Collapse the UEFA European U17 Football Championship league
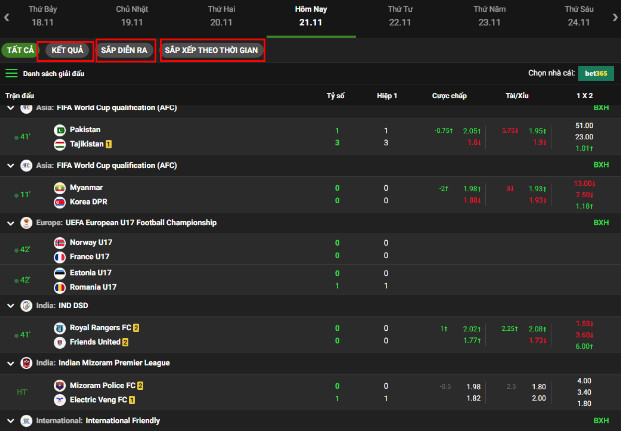 coord(11,223)
